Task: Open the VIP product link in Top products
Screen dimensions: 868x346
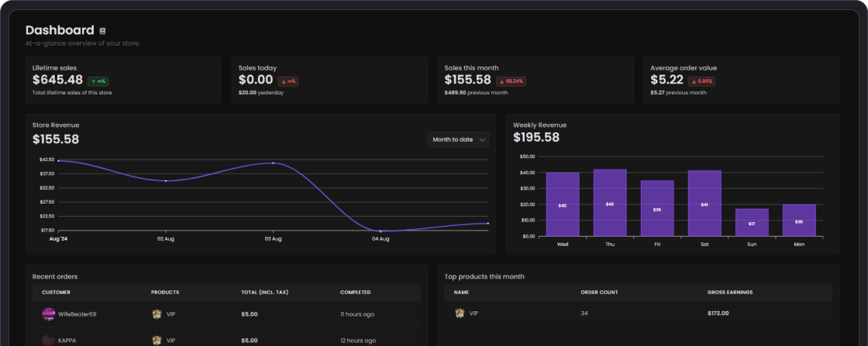Action: [474, 313]
